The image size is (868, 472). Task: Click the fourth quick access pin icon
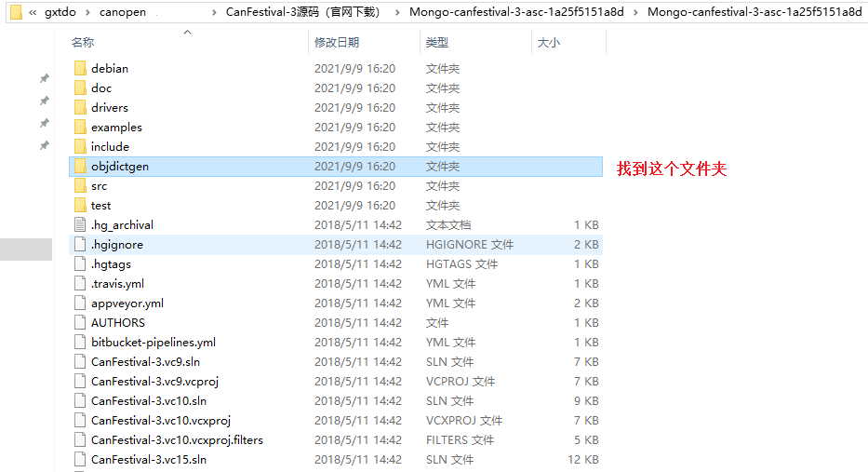(x=45, y=145)
